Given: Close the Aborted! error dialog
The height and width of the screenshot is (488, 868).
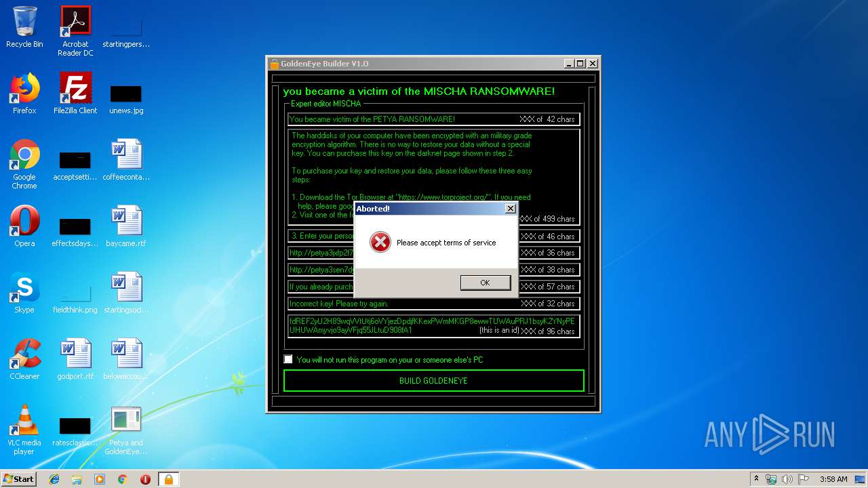Looking at the screenshot, I should (x=511, y=209).
